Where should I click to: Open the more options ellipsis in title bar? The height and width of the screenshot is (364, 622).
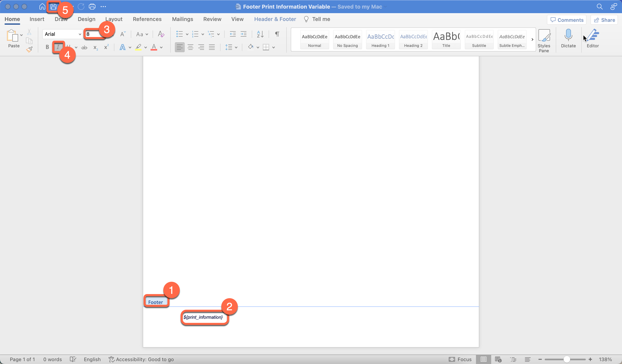point(103,6)
